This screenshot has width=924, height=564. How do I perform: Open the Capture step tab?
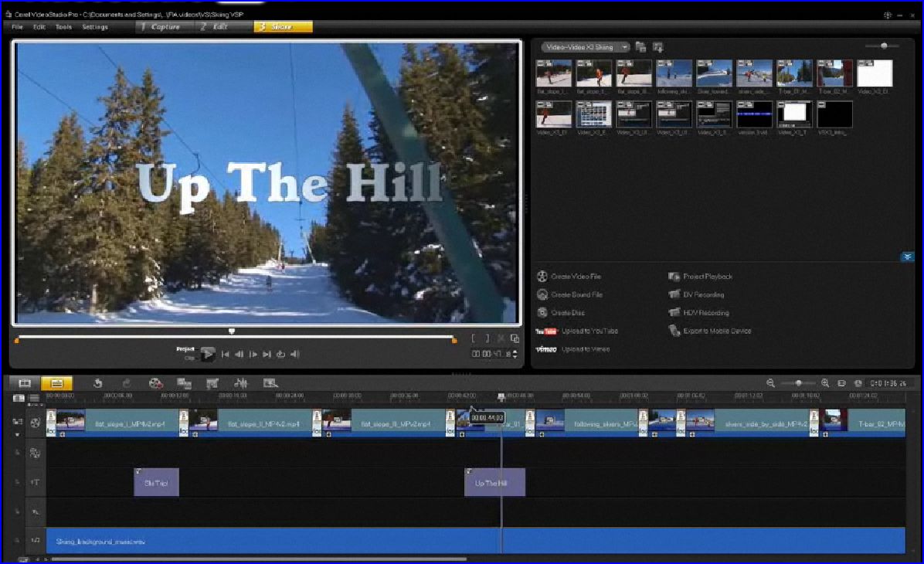tap(165, 26)
